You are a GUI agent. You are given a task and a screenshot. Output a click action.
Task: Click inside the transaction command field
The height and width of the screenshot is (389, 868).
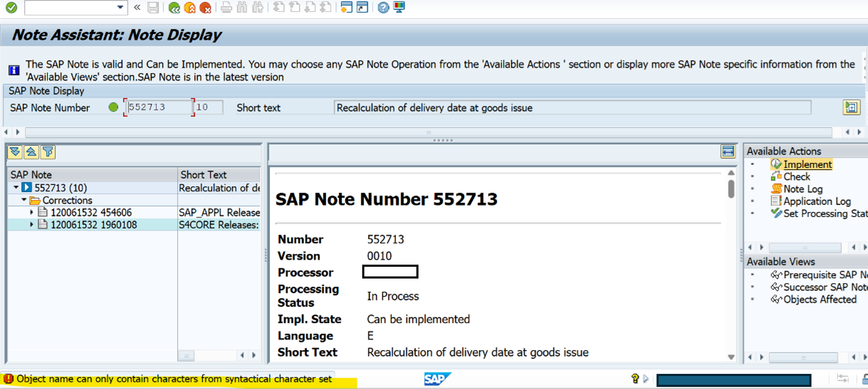click(x=70, y=8)
